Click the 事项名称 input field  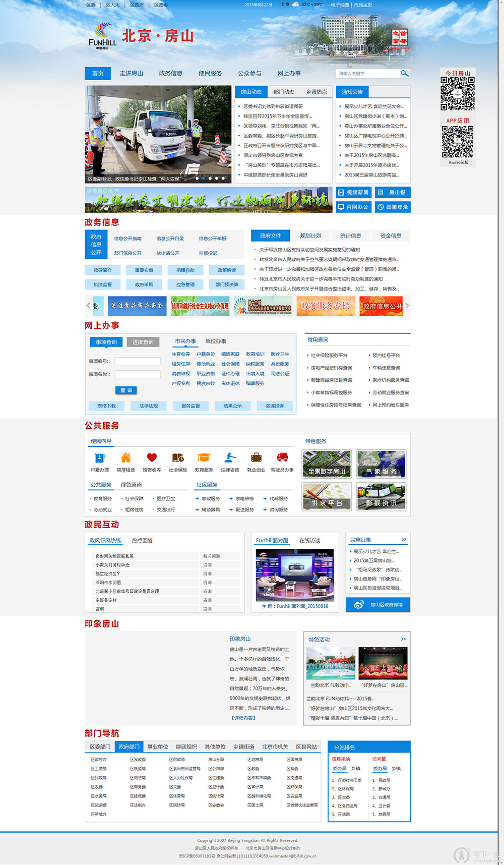tap(138, 374)
